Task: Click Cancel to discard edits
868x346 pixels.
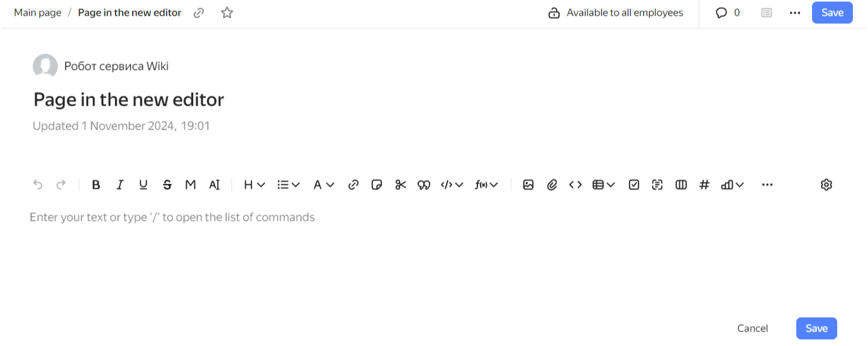Action: [752, 328]
